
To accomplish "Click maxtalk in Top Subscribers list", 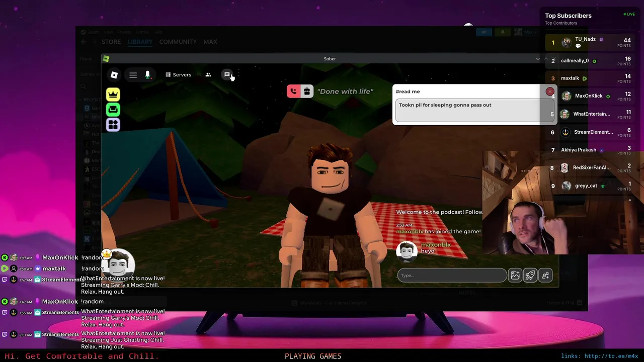I will coord(589,78).
